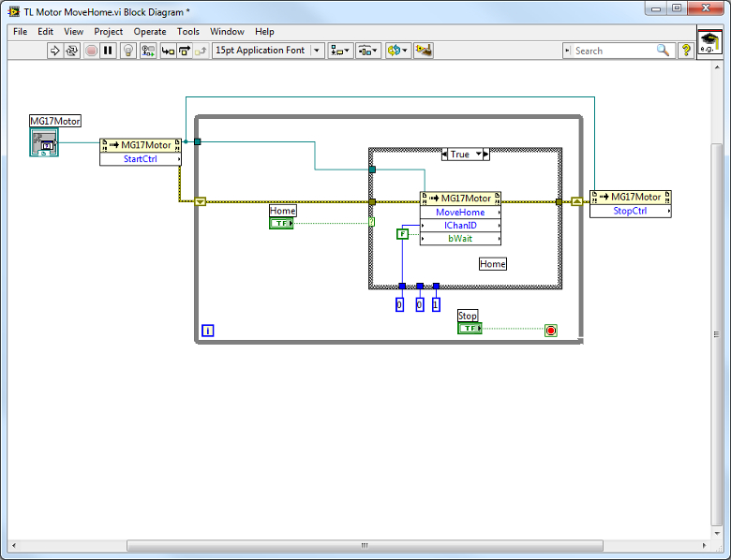Open the Help menu
The width and height of the screenshot is (731, 560).
(x=264, y=32)
